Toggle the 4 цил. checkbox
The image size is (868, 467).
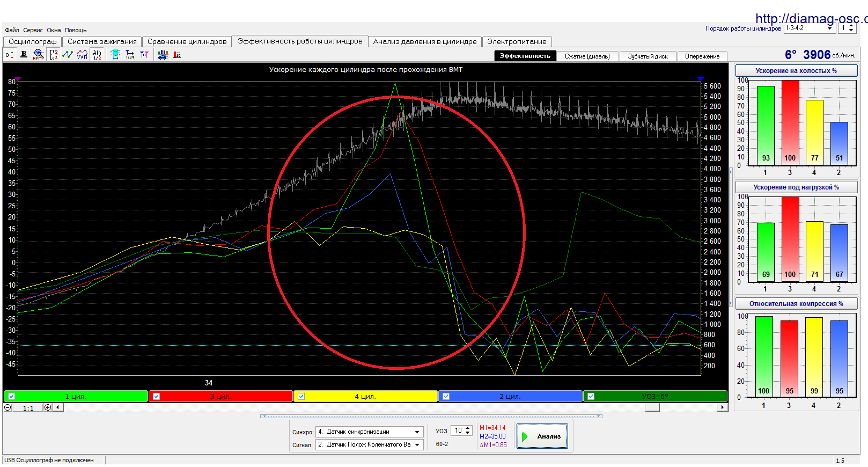tap(301, 396)
